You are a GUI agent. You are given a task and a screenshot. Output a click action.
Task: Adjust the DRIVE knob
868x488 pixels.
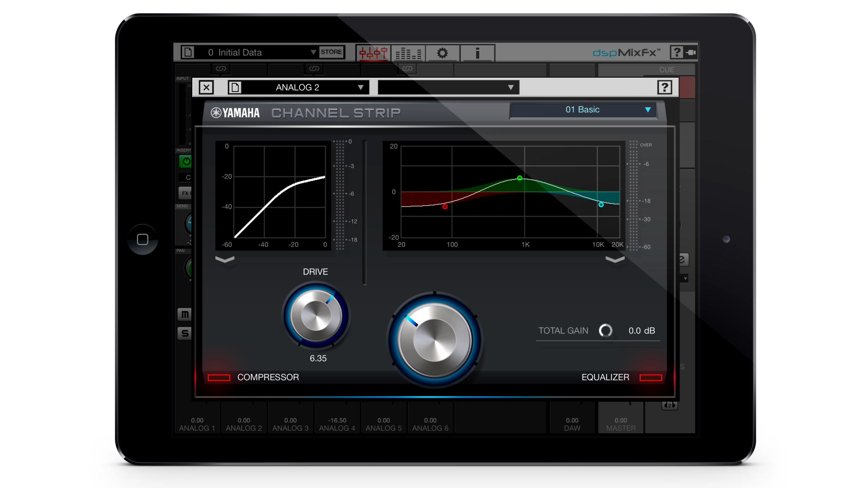point(316,315)
